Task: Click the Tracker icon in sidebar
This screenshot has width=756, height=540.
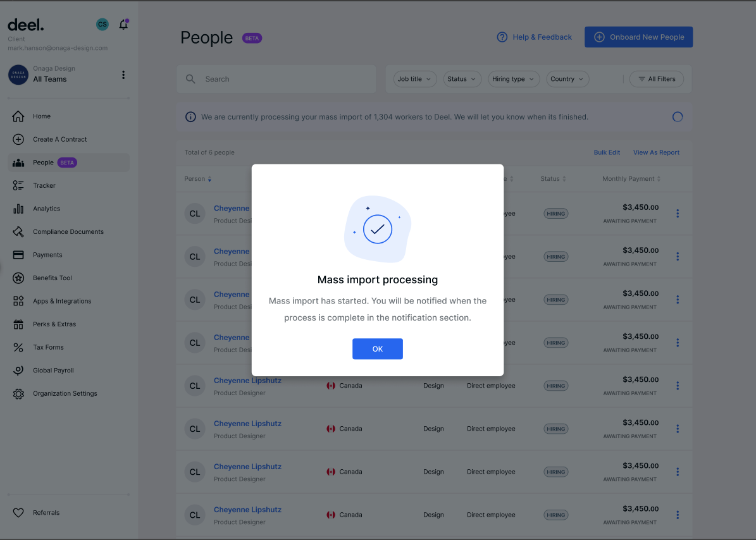Action: pos(18,185)
